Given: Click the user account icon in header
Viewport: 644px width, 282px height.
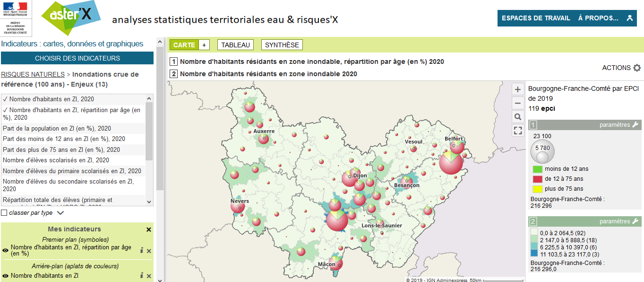Looking at the screenshot, I should click(629, 18).
